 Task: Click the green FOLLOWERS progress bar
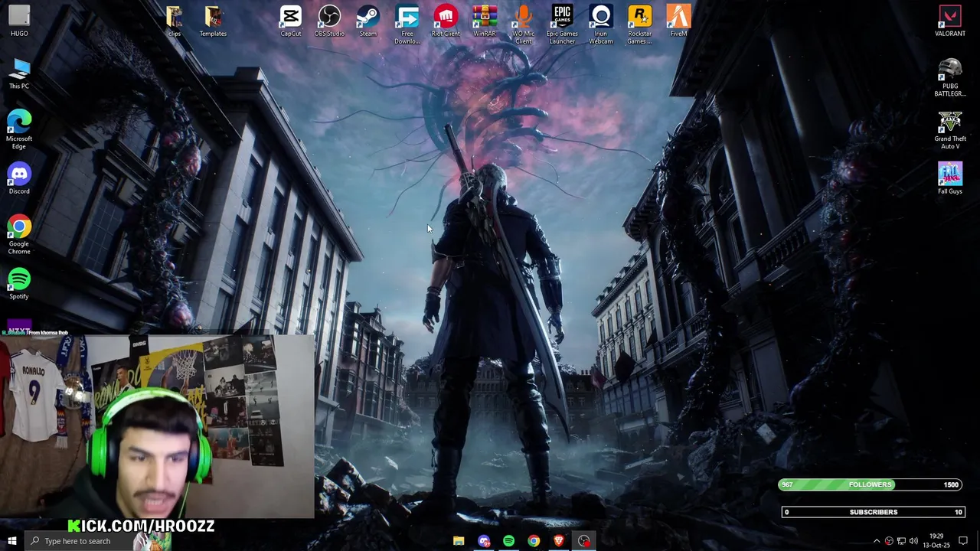click(x=871, y=484)
